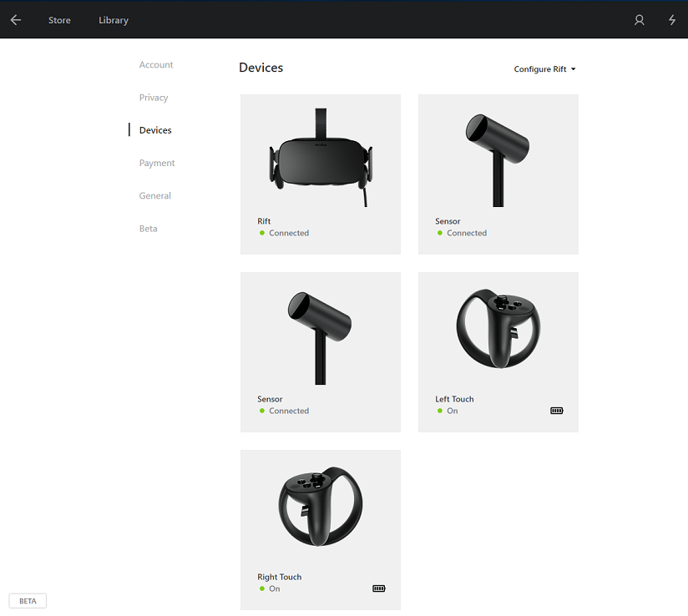This screenshot has width=688, height=616.
Task: Click the Left Touch On status text
Action: pyautogui.click(x=452, y=411)
